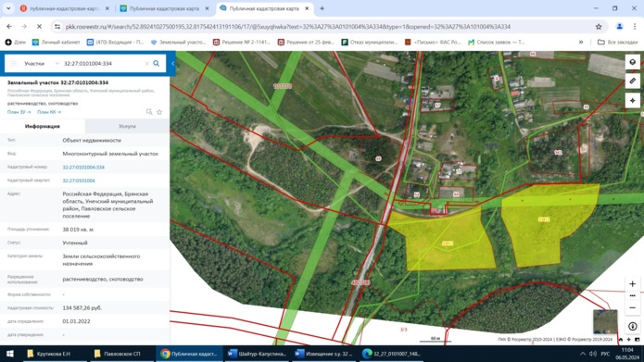Screen dimensions: 644x362
Task: Switch to Извещение з.у. 32 Word document
Action: [324, 354]
